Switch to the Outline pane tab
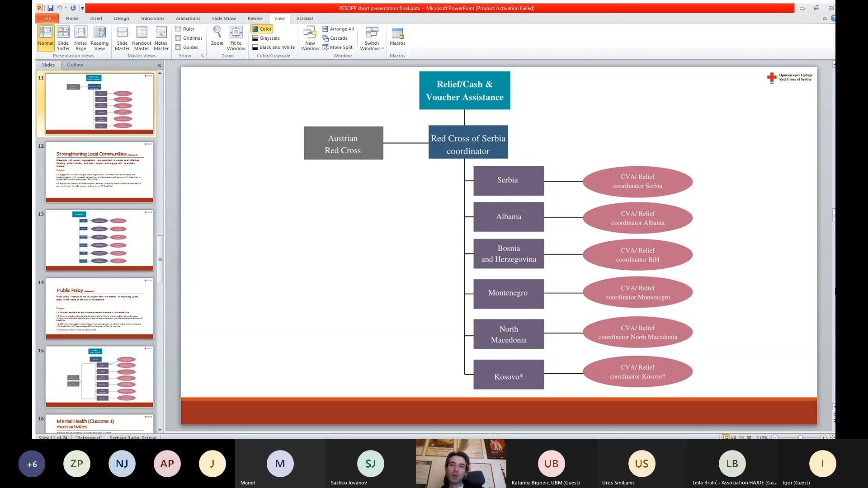 tap(75, 65)
